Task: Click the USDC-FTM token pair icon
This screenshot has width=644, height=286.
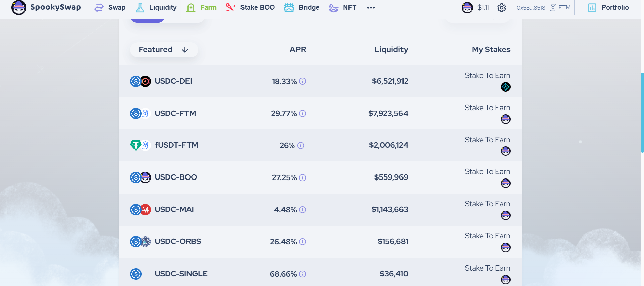Action: [141, 114]
